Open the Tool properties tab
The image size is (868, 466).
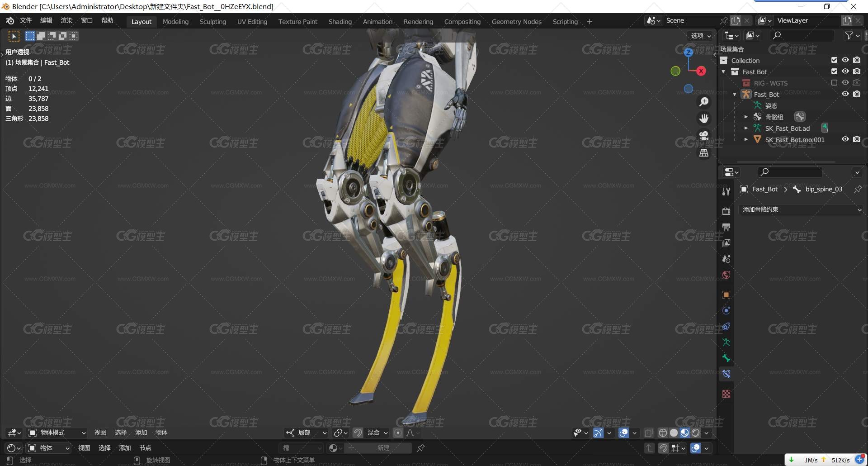[x=726, y=191]
